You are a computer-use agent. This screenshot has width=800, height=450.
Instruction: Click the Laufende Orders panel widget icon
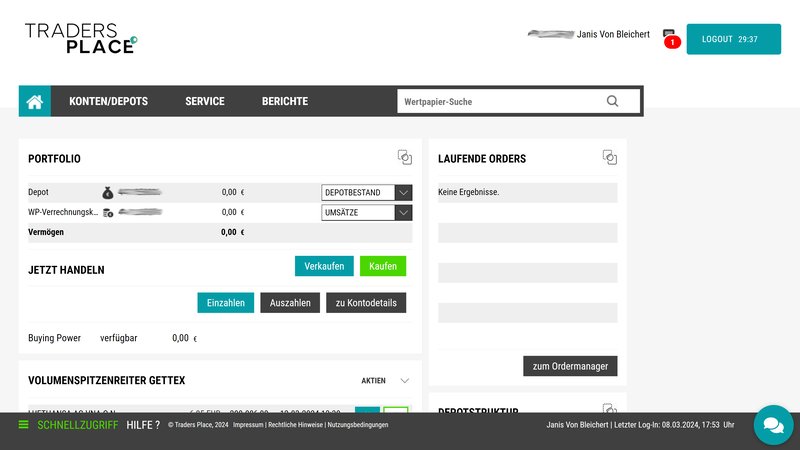pos(609,157)
